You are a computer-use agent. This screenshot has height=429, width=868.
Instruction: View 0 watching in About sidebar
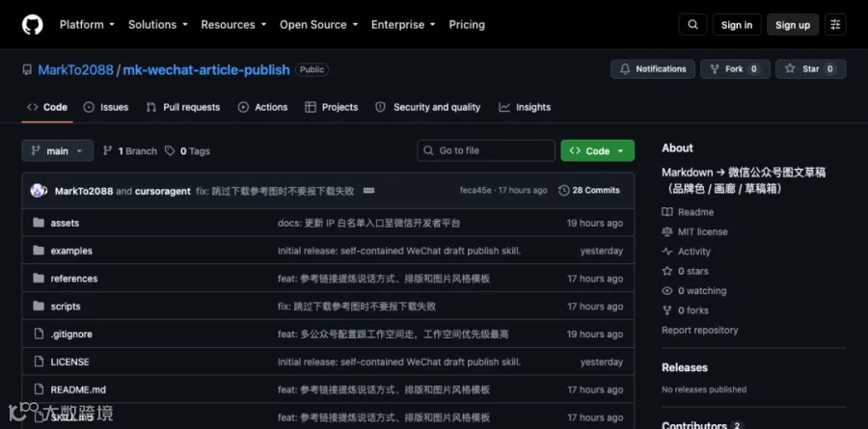694,290
